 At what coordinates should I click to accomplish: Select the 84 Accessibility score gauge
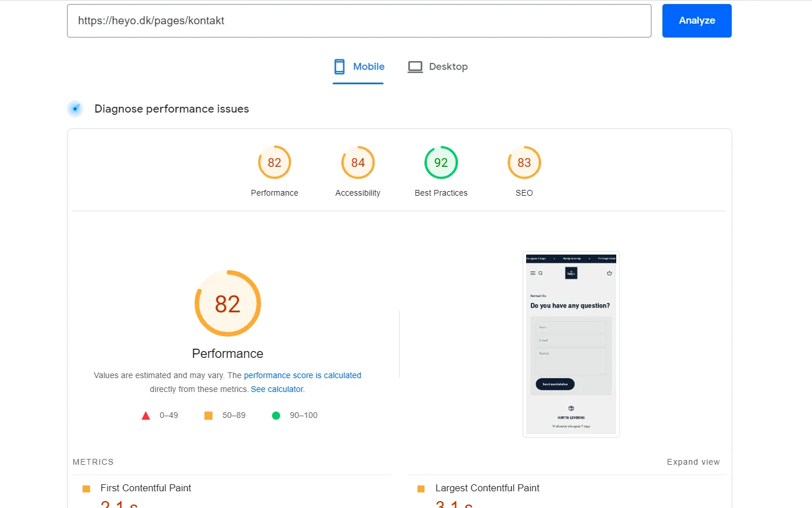(x=358, y=162)
